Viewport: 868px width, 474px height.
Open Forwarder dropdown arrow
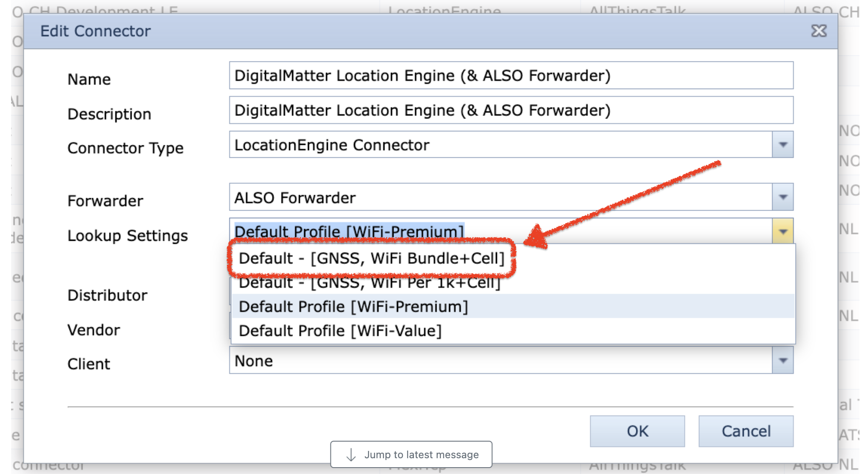[x=782, y=197]
